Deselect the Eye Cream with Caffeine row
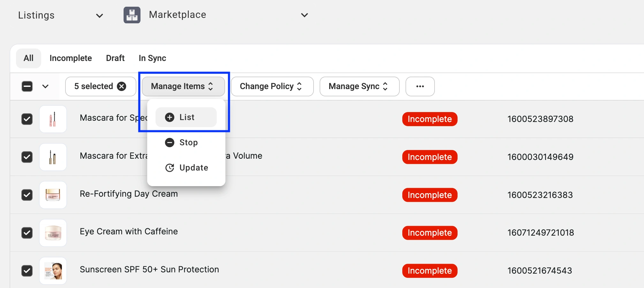This screenshot has width=644, height=288. 27,233
